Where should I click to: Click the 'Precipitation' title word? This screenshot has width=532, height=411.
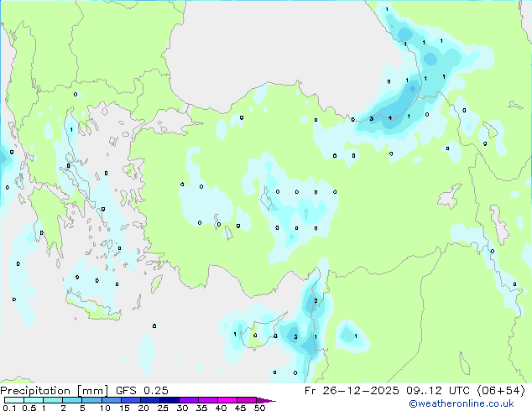35,391
